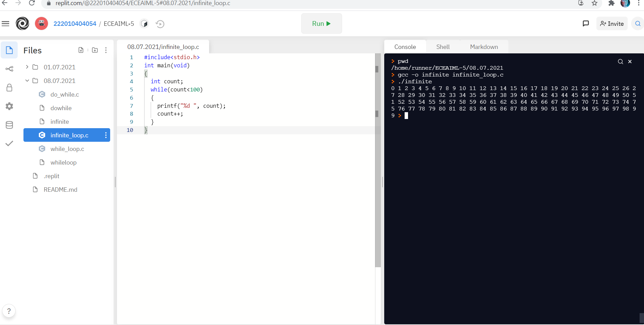Collapse the 08.07.2021 folder
This screenshot has width=644, height=325.
(27, 81)
